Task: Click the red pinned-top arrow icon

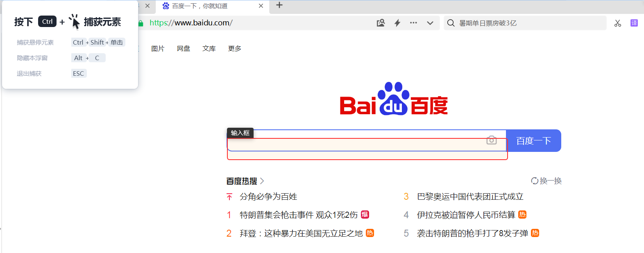Action: 229,197
